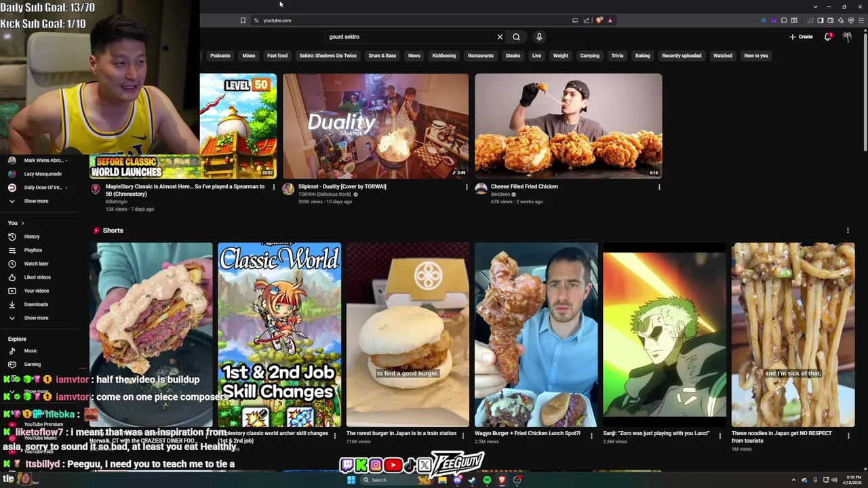868x488 pixels.
Task: Open more options for Cheese Filled Fried Chicken
Action: coord(659,187)
